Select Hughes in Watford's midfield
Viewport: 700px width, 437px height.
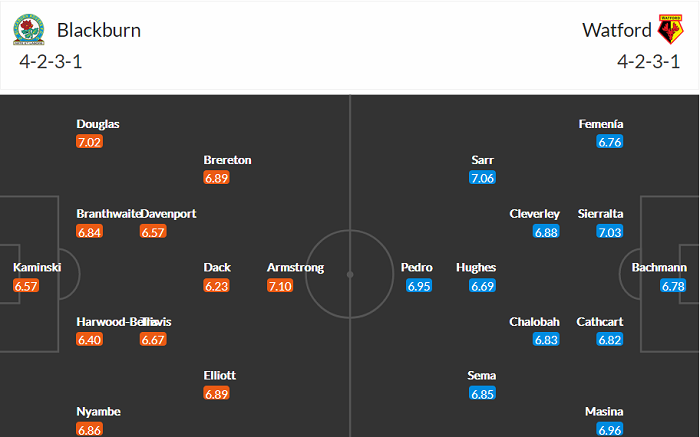coord(476,268)
